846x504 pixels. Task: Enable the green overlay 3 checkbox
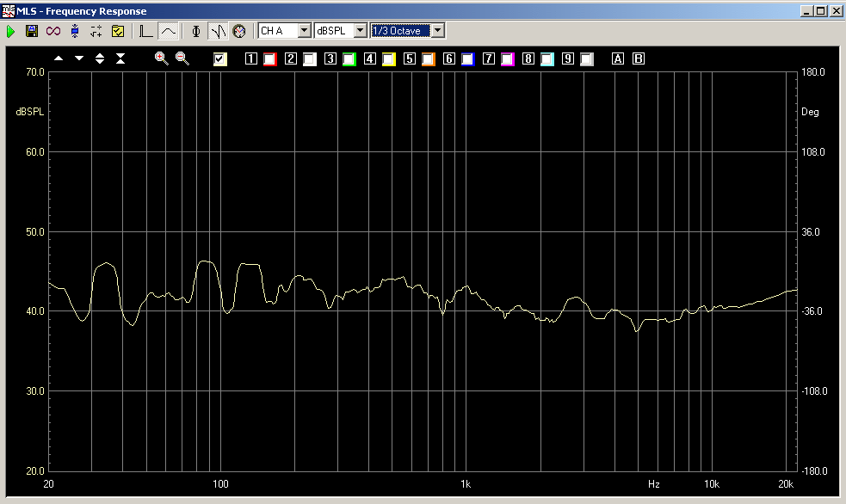349,59
